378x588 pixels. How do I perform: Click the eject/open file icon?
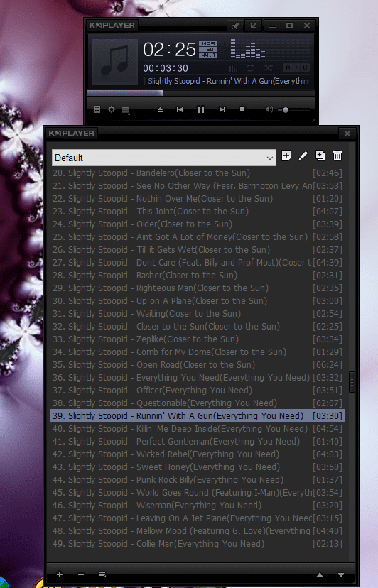(x=160, y=109)
